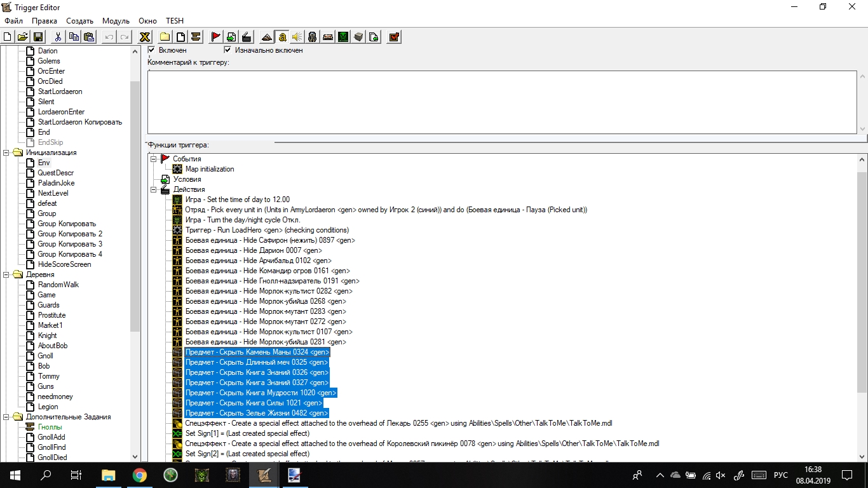Select 'Turn the day/night cycle Откл.' action
The width and height of the screenshot is (868, 488).
pyautogui.click(x=243, y=220)
